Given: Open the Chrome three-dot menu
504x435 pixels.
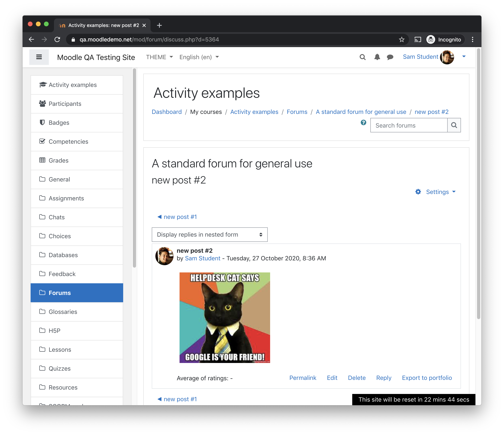Looking at the screenshot, I should 472,39.
